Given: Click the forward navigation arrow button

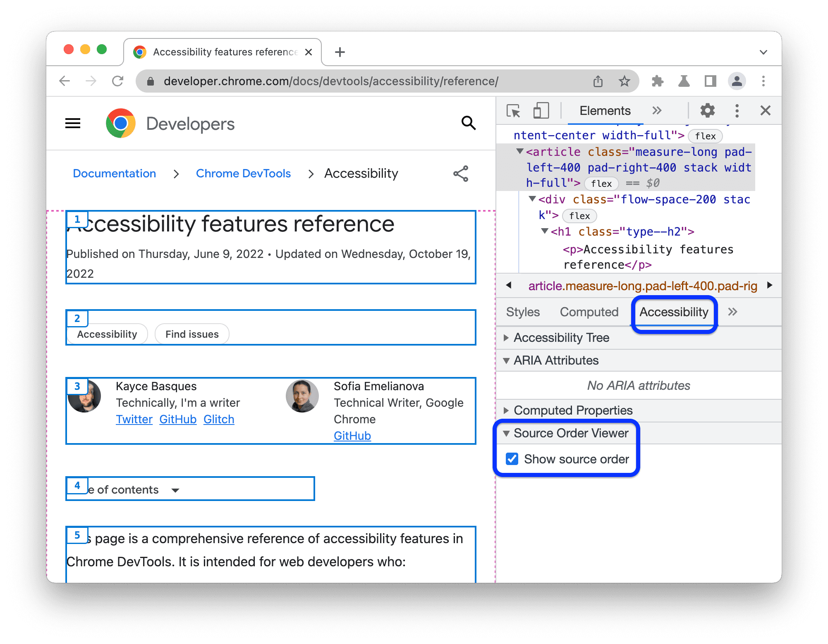Looking at the screenshot, I should 90,82.
